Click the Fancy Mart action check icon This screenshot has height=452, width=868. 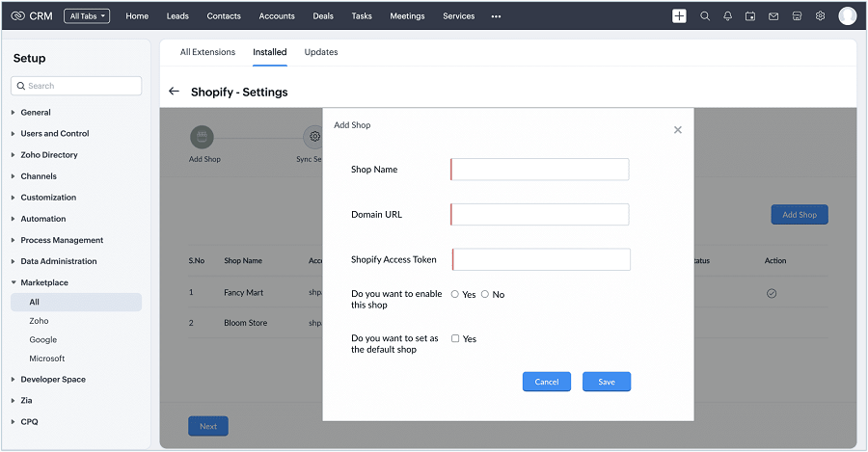point(772,293)
